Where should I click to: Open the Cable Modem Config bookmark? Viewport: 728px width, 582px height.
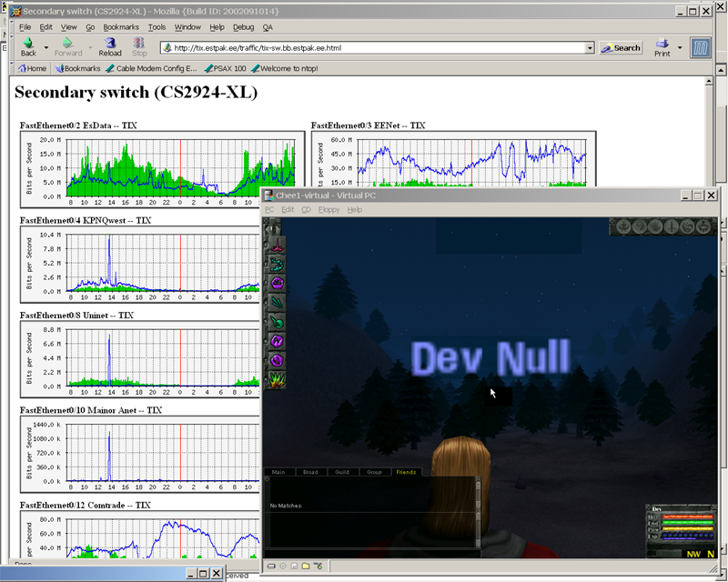click(151, 69)
